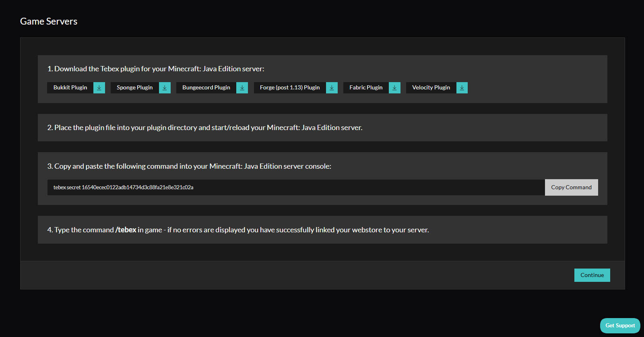This screenshot has width=644, height=337.
Task: Click the Game Servers heading
Action: (x=49, y=21)
